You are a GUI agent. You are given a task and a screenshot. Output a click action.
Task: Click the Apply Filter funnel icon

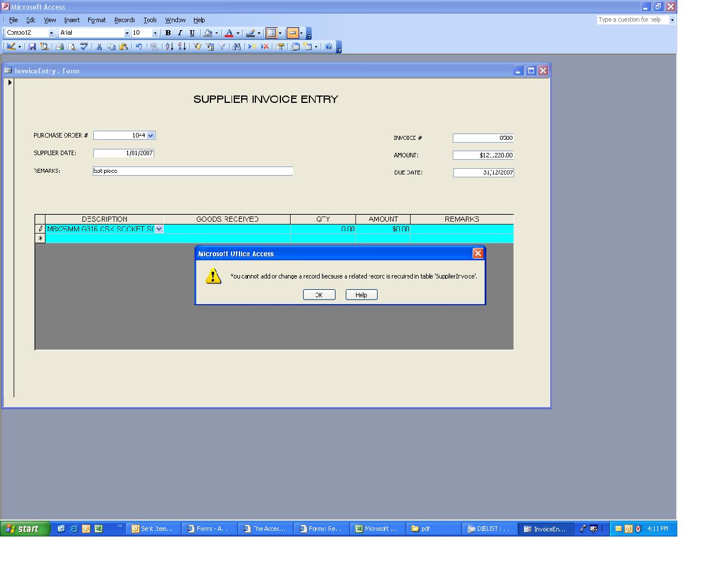tap(222, 47)
